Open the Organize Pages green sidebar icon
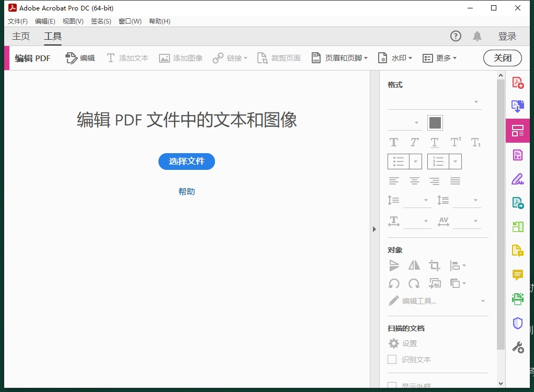This screenshot has height=392, width=534. (518, 227)
